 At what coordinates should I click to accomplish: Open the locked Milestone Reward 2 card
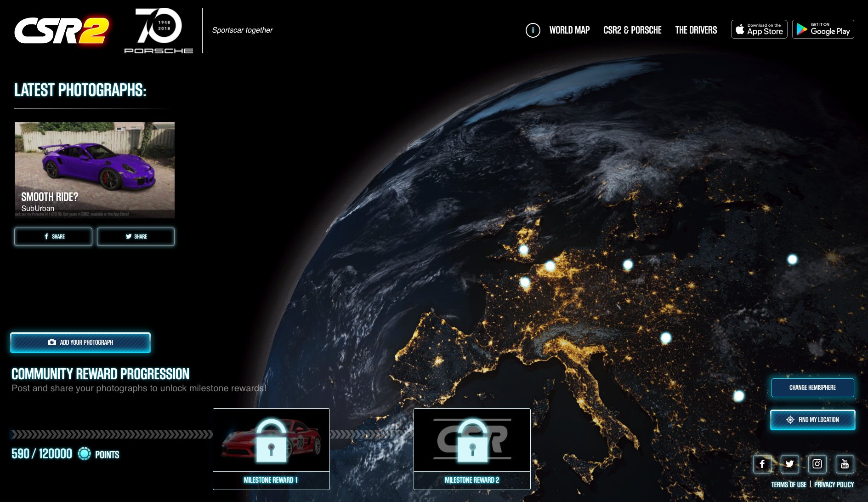472,449
